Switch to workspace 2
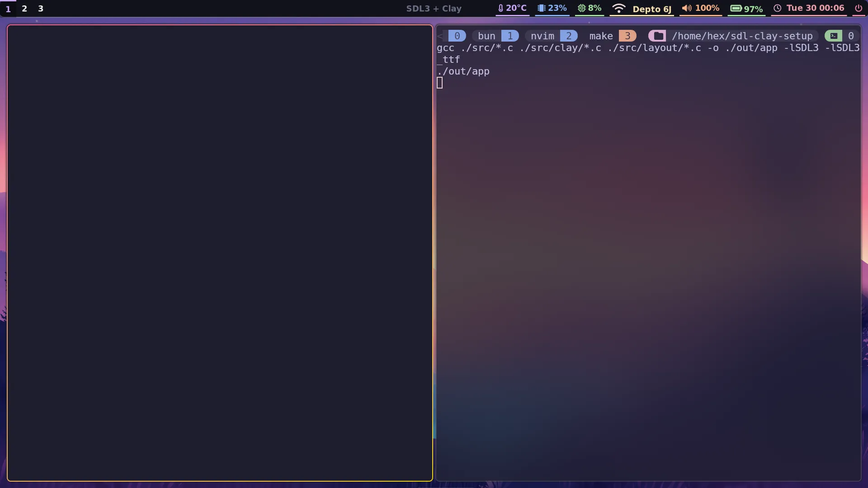The width and height of the screenshot is (868, 488). point(24,9)
